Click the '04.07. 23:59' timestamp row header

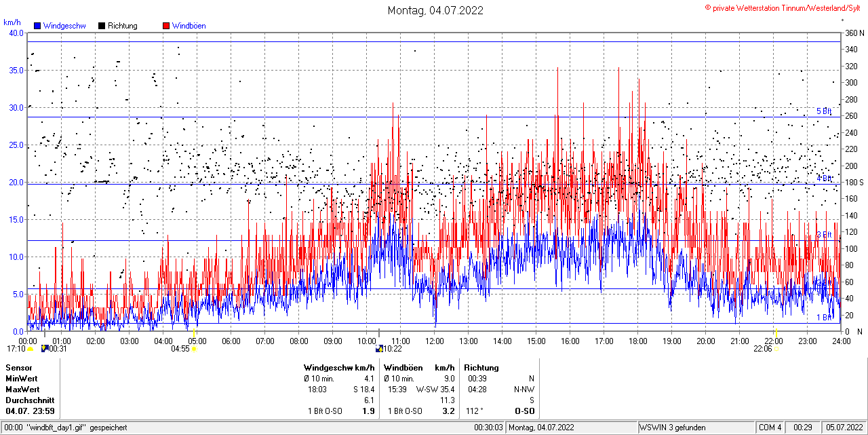coord(30,411)
